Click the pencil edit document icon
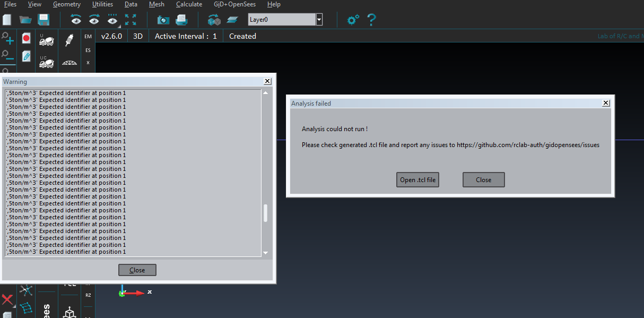This screenshot has height=318, width=644. coord(25,56)
